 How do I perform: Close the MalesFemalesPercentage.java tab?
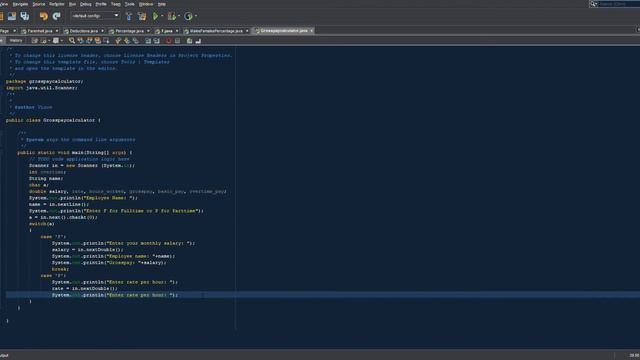click(x=247, y=31)
